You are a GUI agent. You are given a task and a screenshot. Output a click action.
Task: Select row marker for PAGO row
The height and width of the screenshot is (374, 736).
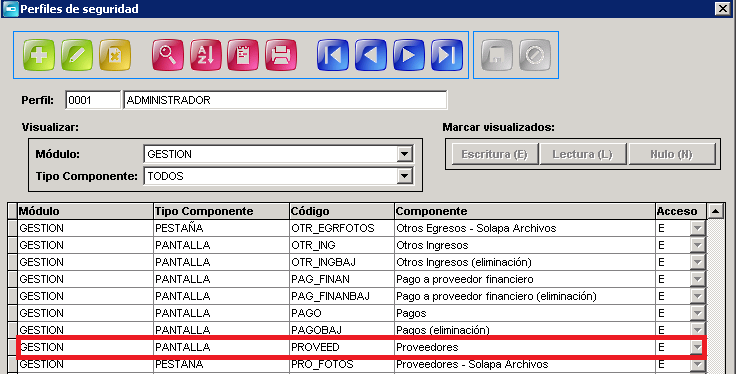(x=12, y=313)
